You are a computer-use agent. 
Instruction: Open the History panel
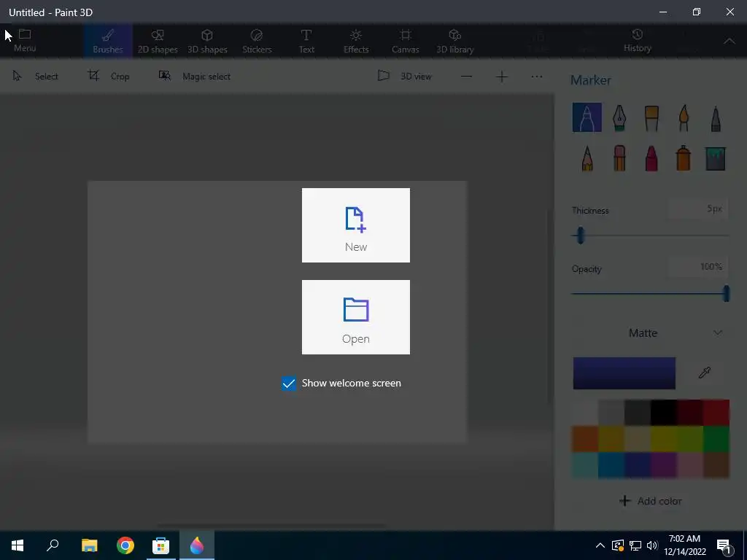click(638, 41)
